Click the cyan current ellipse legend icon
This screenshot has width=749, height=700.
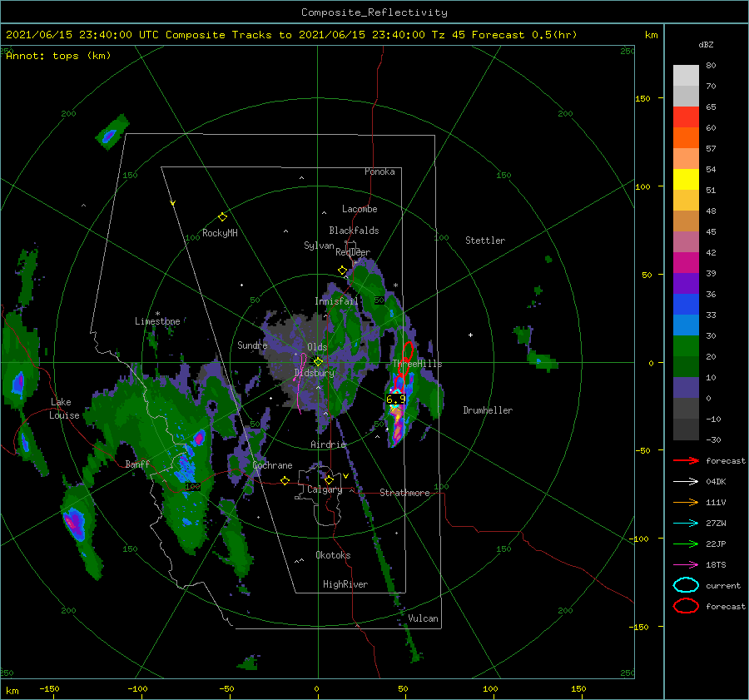click(x=686, y=585)
